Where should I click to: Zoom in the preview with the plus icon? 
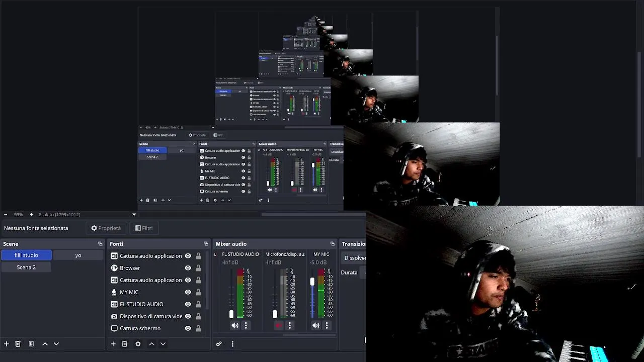pyautogui.click(x=31, y=215)
